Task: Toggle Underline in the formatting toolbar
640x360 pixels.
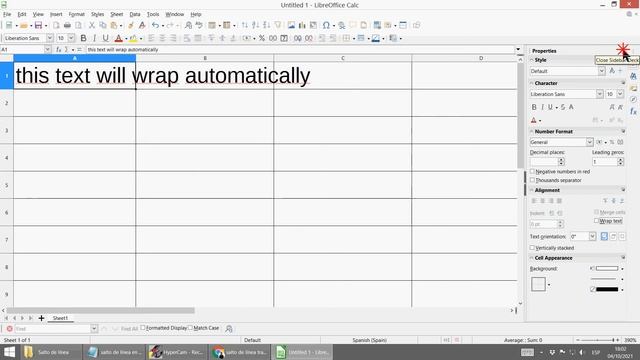Action: click(105, 38)
